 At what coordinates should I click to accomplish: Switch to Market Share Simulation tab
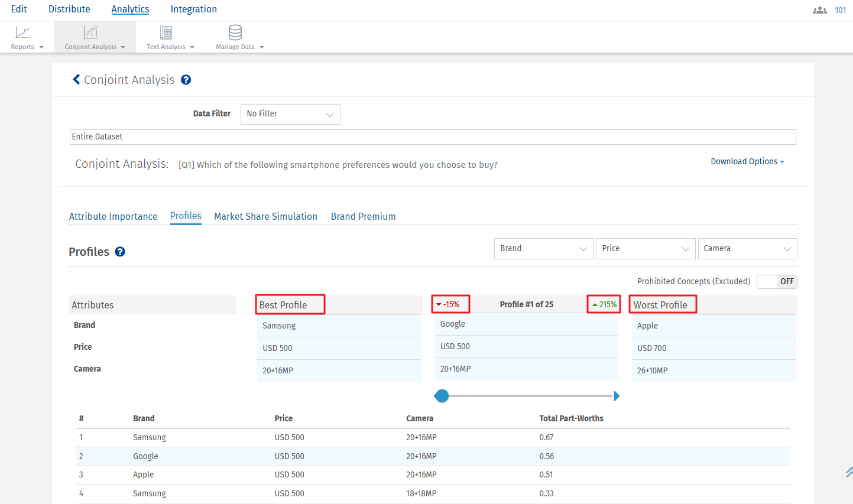tap(265, 216)
